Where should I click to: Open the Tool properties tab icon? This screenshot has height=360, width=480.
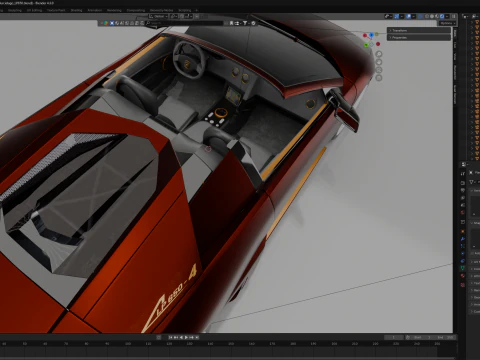463,174
